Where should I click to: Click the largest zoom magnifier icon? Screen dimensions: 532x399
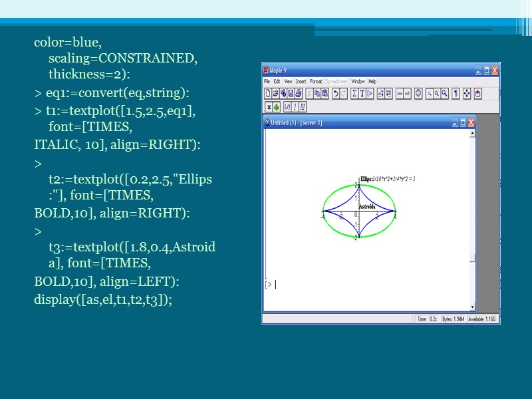pyautogui.click(x=444, y=93)
